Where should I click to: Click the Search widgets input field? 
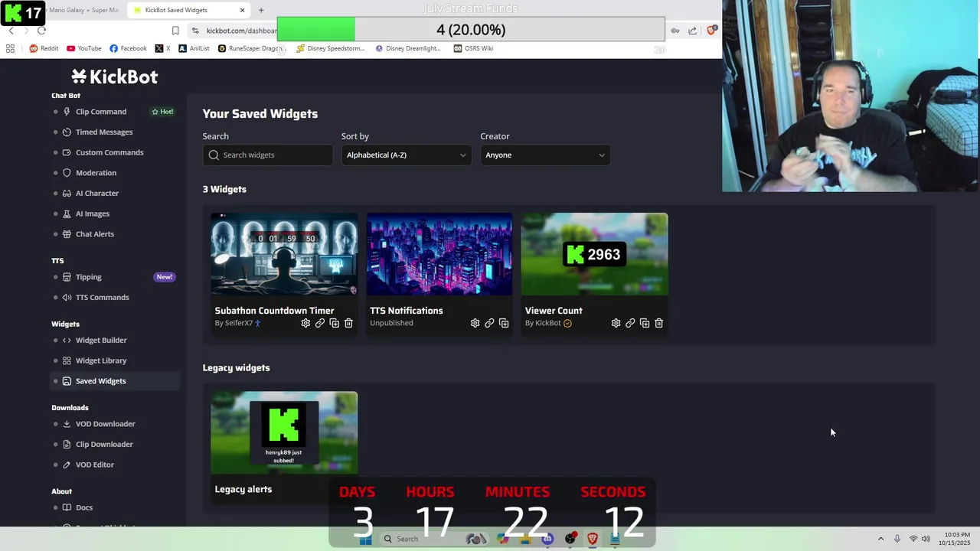coord(268,155)
